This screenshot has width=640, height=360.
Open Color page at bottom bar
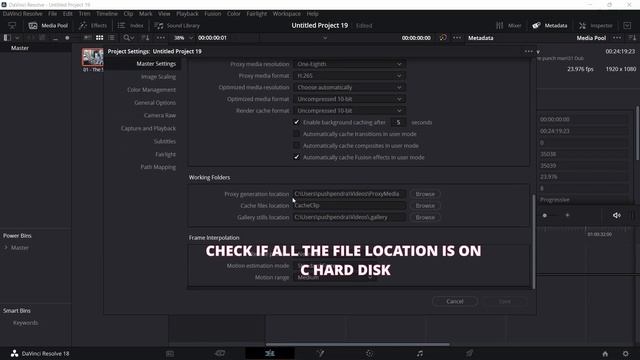point(369,353)
